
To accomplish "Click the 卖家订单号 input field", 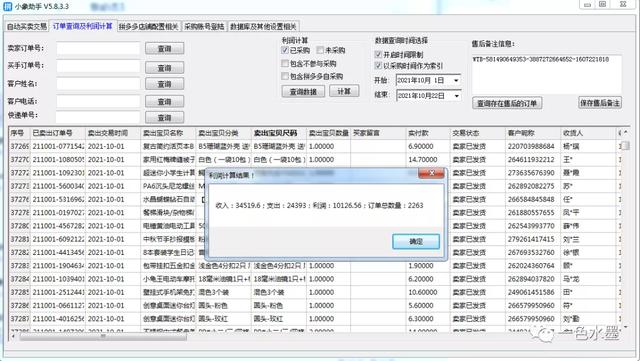I will click(x=98, y=48).
